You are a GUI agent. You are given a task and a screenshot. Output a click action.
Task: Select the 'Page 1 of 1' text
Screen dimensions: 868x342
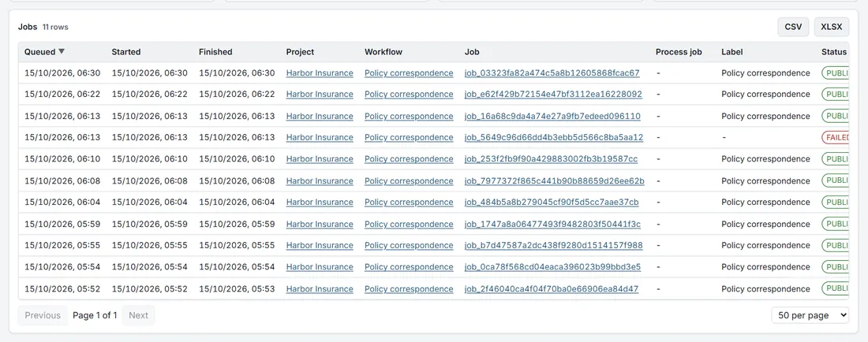[x=95, y=315]
